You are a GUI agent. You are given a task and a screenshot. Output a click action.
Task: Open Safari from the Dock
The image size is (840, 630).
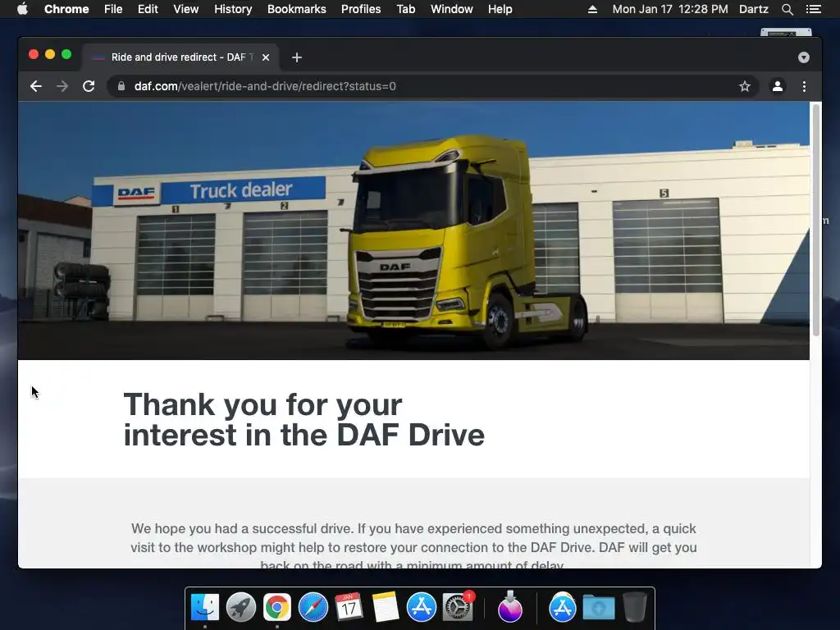pos(313,607)
